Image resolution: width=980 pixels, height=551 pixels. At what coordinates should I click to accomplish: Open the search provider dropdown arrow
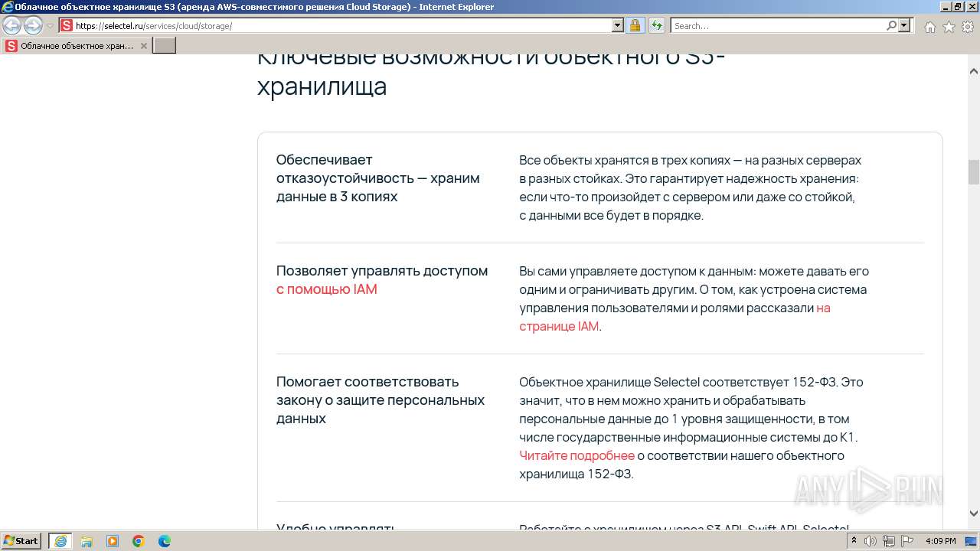click(904, 26)
